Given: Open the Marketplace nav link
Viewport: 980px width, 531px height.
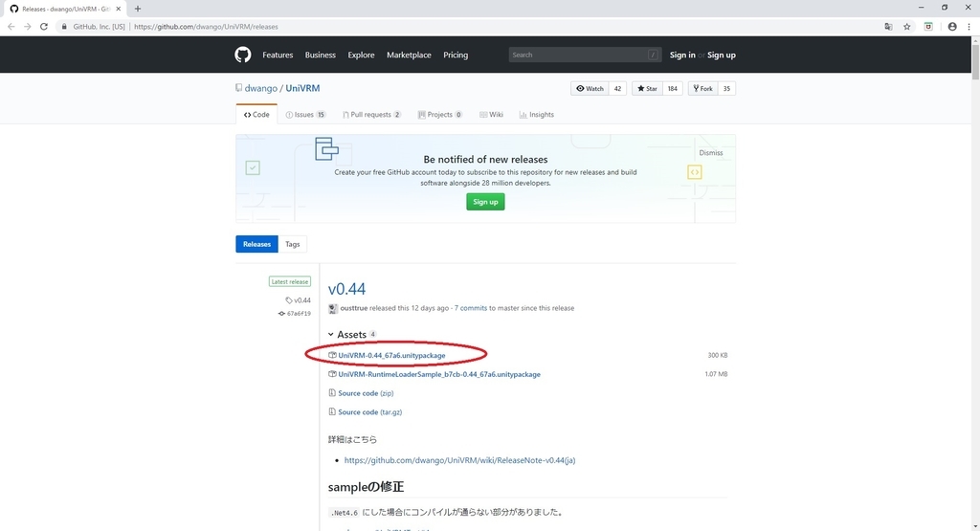Looking at the screenshot, I should (x=409, y=55).
